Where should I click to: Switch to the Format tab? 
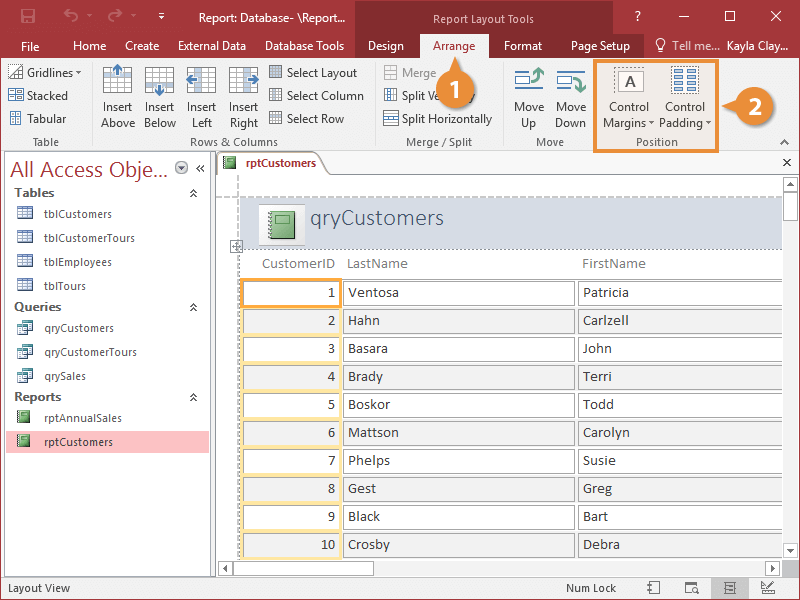[x=522, y=46]
